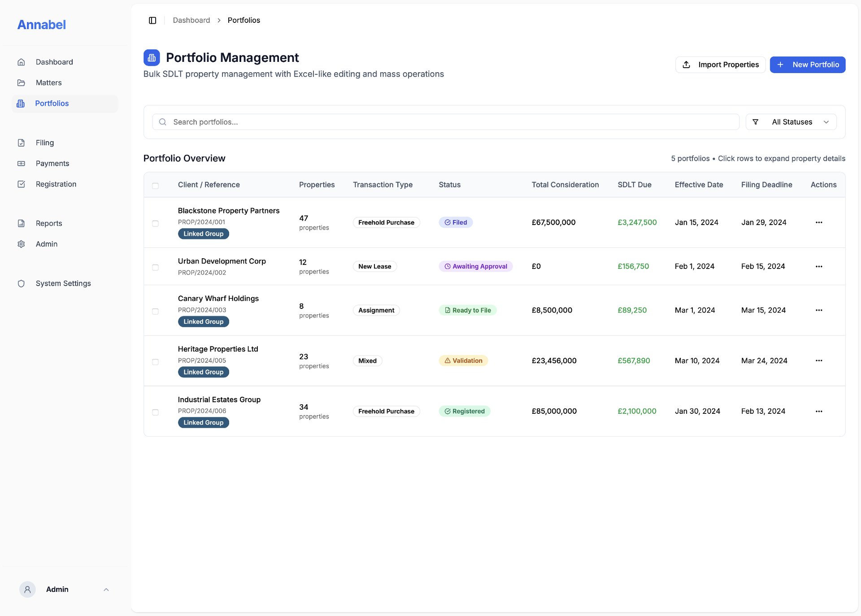Click the New Portfolio button
This screenshot has height=616, width=861.
tap(807, 65)
